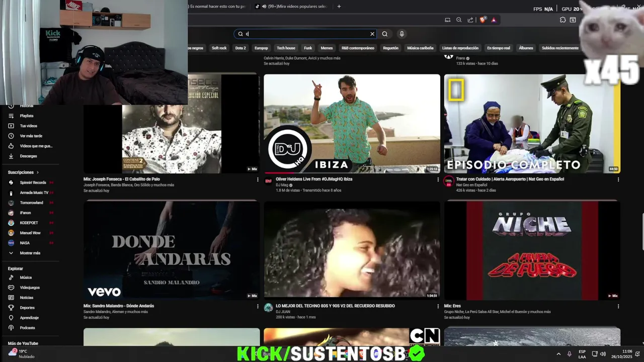Filter by Soft rock chip
This screenshot has height=362, width=644.
pos(219,48)
